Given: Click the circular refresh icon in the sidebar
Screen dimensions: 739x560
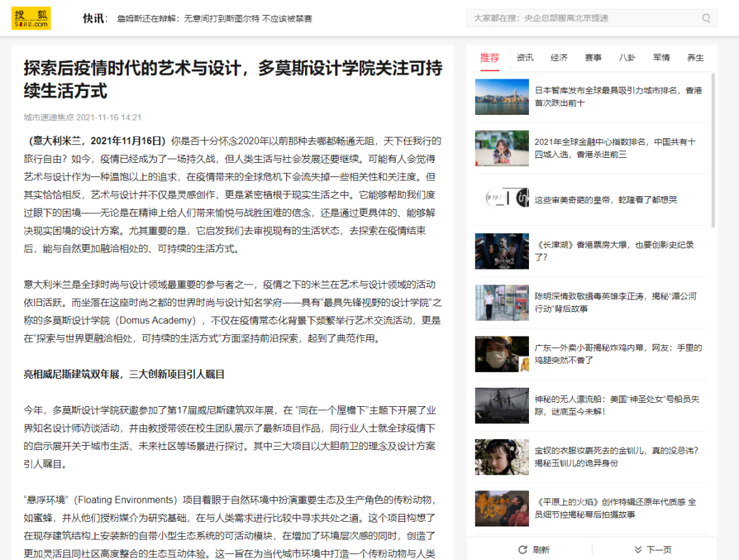Looking at the screenshot, I should [x=523, y=549].
